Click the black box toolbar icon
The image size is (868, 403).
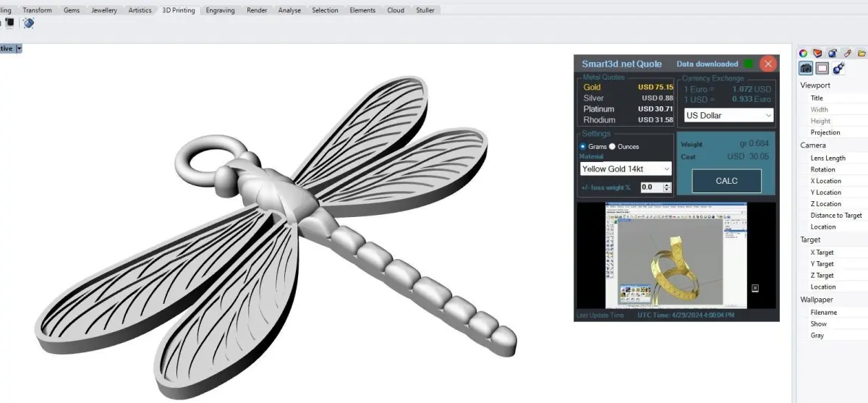(x=10, y=22)
